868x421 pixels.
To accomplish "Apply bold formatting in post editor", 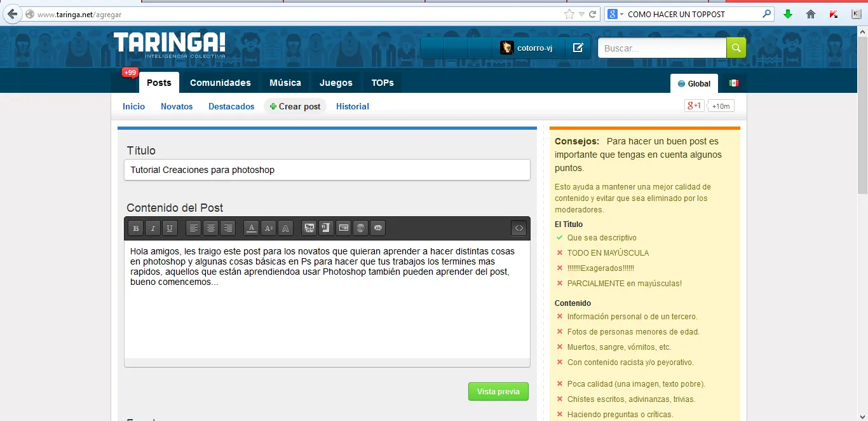I will click(135, 228).
